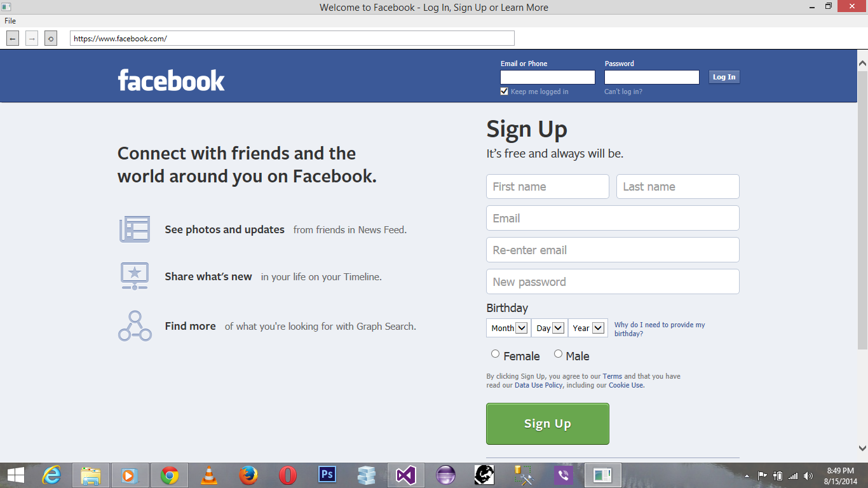Viewport: 868px width, 488px height.
Task: Open Google Chrome from the taskbar
Action: [170, 475]
